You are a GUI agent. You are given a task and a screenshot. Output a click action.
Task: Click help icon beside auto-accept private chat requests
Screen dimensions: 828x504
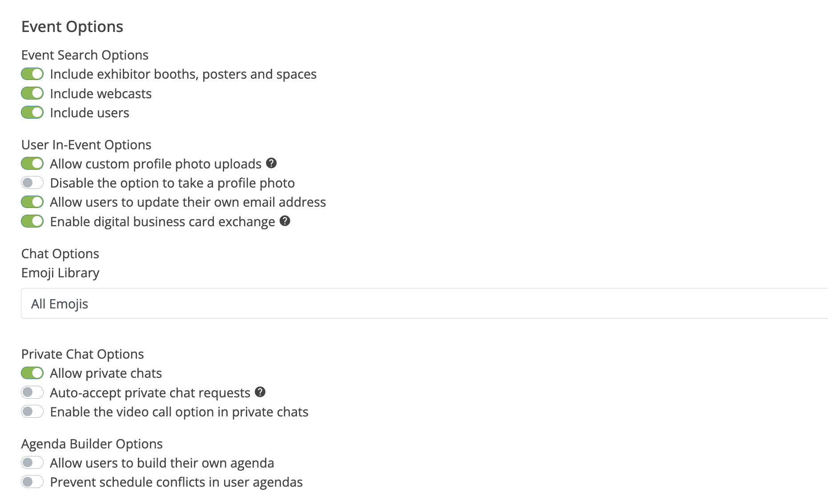pyautogui.click(x=260, y=392)
